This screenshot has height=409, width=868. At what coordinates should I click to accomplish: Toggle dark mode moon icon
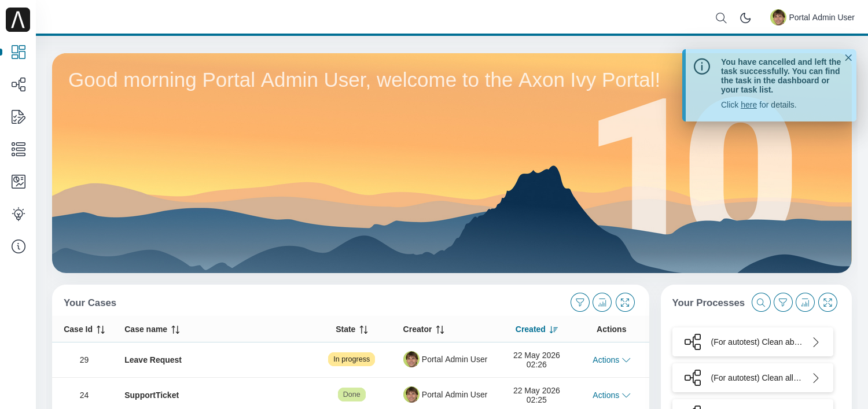745,18
